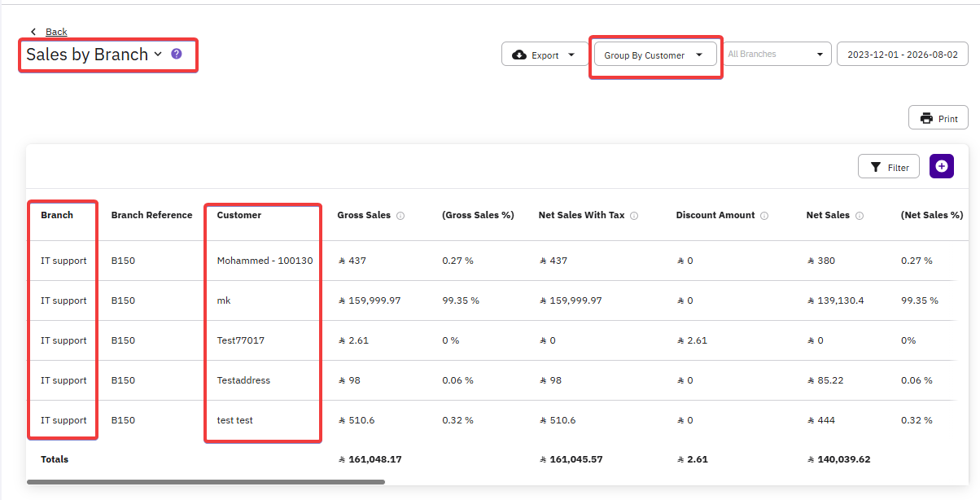Click total net sales with tax 161,045.57

click(x=571, y=459)
